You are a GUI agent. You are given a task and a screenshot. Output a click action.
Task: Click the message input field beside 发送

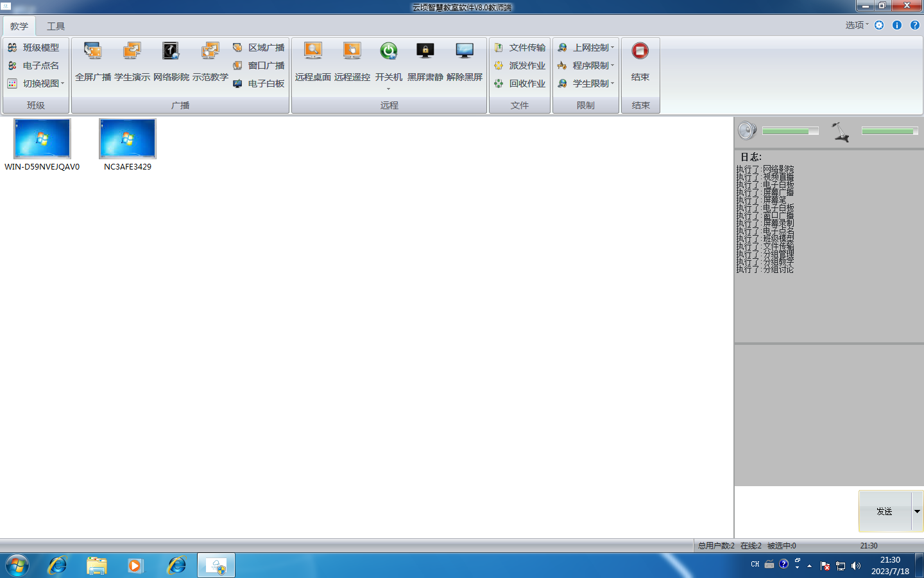coord(796,511)
